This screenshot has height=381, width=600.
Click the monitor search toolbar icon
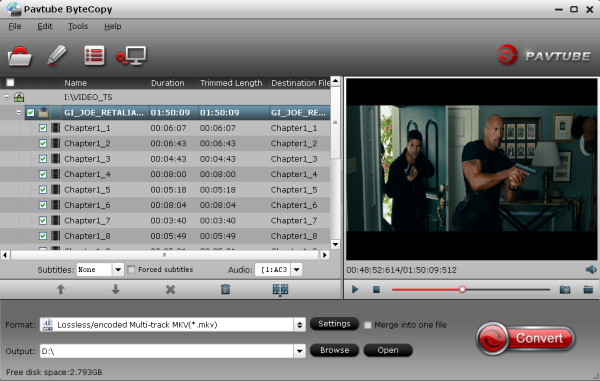131,56
